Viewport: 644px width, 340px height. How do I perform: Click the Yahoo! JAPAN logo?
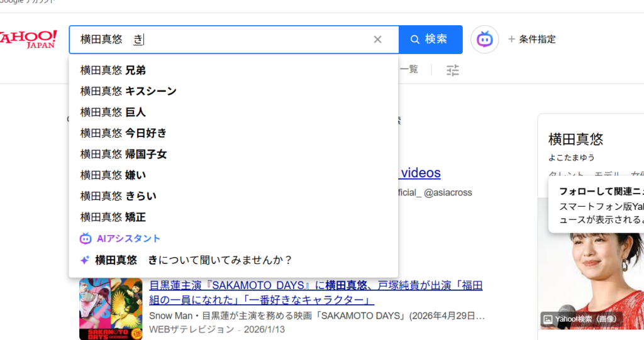tap(28, 39)
